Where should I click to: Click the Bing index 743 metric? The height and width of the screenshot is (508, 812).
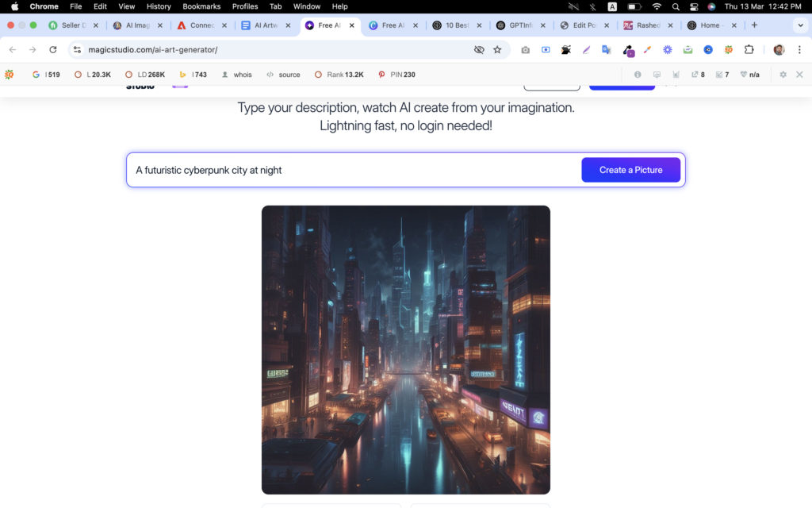click(x=193, y=75)
